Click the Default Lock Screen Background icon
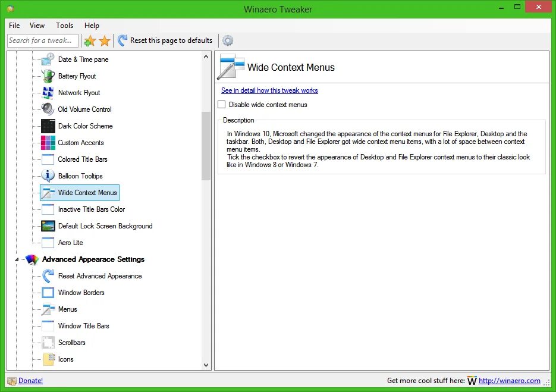The height and width of the screenshot is (392, 556). (48, 226)
